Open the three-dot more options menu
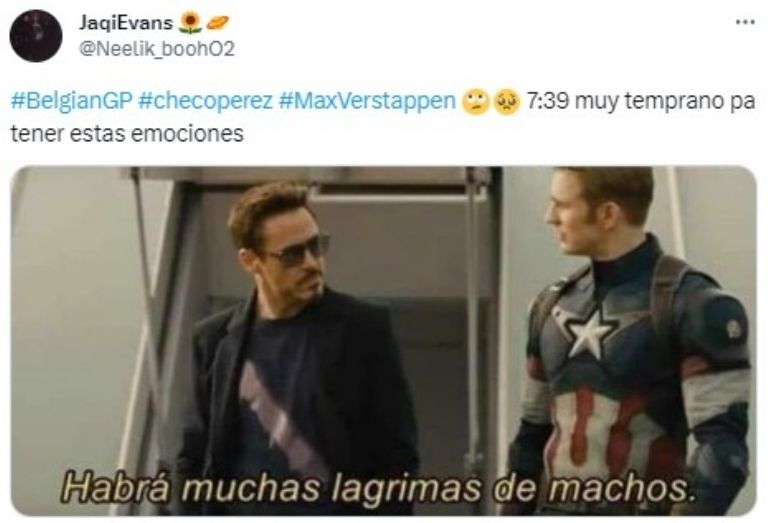This screenshot has height=523, width=768. pyautogui.click(x=744, y=22)
